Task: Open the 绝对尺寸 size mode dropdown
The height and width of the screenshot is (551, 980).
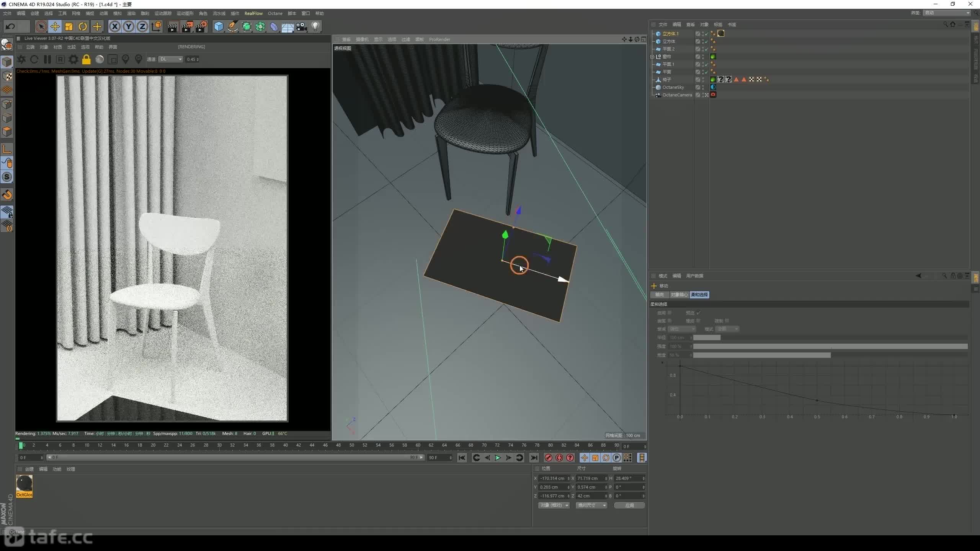Action: click(591, 505)
